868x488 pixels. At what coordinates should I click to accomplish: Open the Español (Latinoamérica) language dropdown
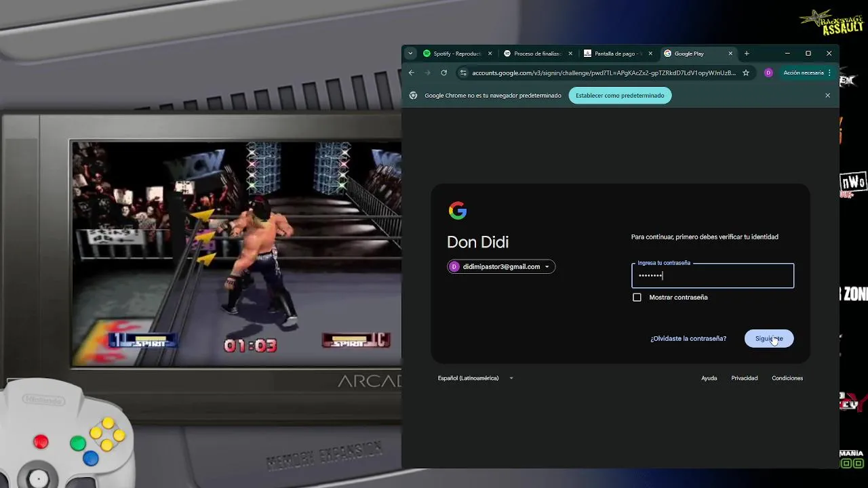point(475,378)
